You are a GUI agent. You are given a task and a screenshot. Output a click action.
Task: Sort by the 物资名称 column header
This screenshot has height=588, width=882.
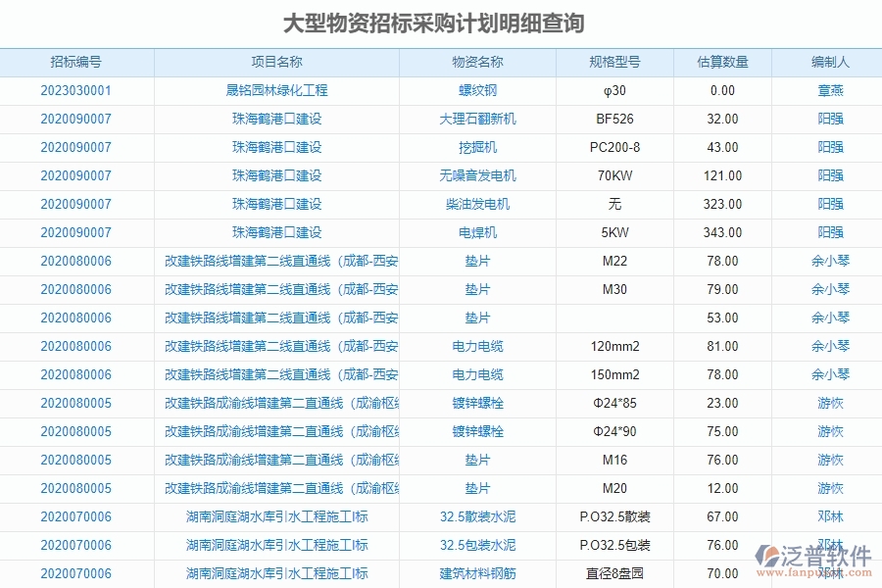477,61
